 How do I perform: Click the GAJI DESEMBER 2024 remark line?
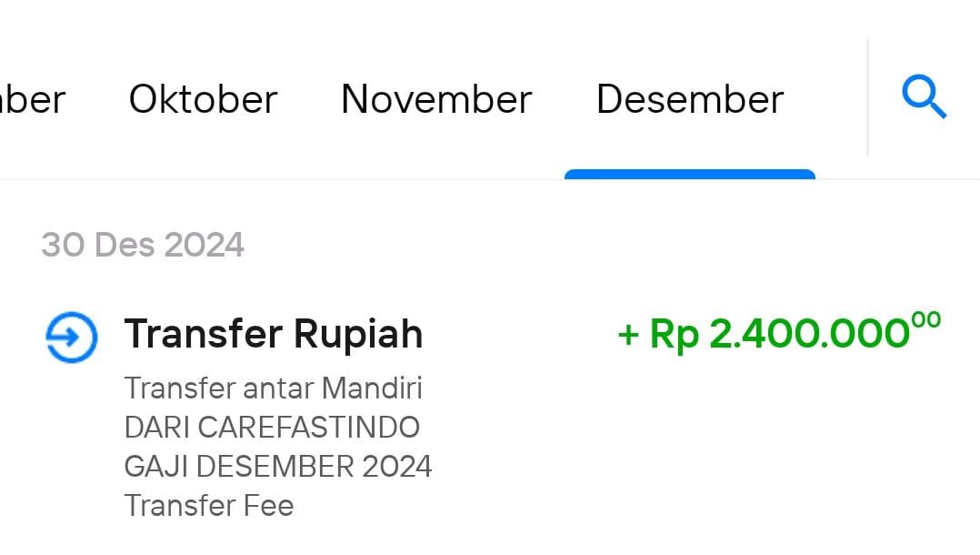(x=278, y=467)
